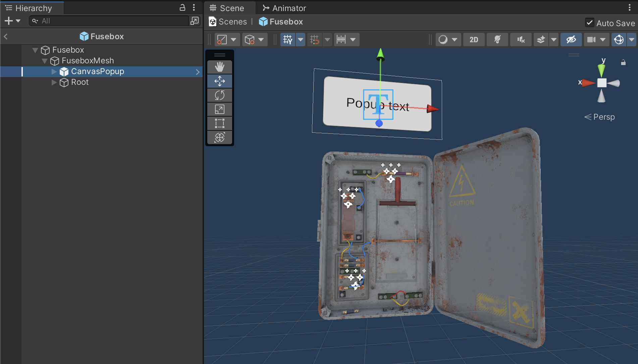Screen dimensions: 638x364
Task: Switch to the Animator tab
Action: click(284, 8)
